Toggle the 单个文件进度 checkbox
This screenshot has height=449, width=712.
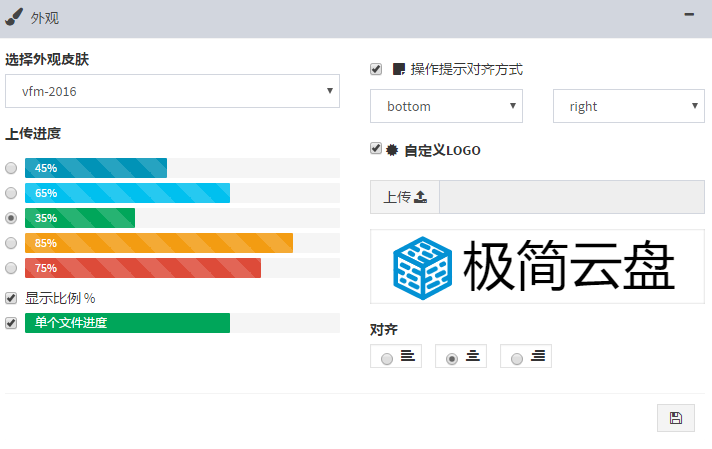tap(11, 323)
